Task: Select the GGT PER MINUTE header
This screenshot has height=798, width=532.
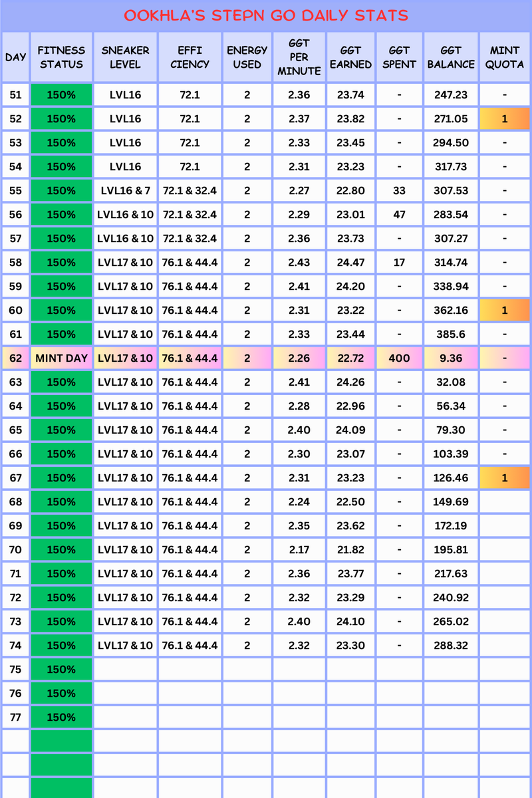Action: [299, 57]
